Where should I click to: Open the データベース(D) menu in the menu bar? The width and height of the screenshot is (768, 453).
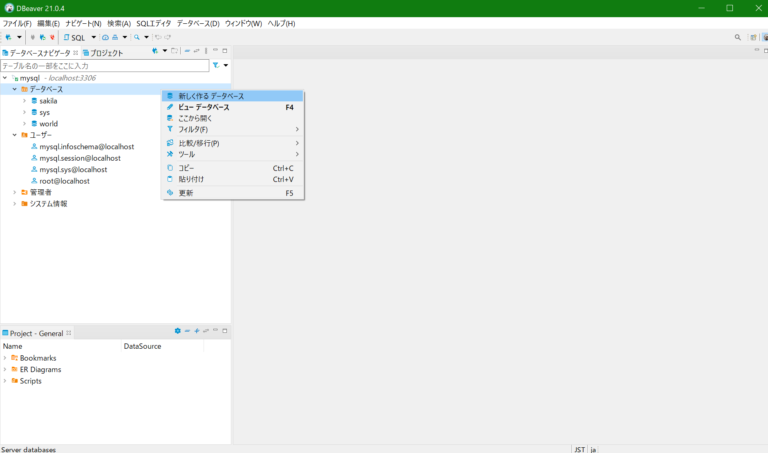coord(198,23)
